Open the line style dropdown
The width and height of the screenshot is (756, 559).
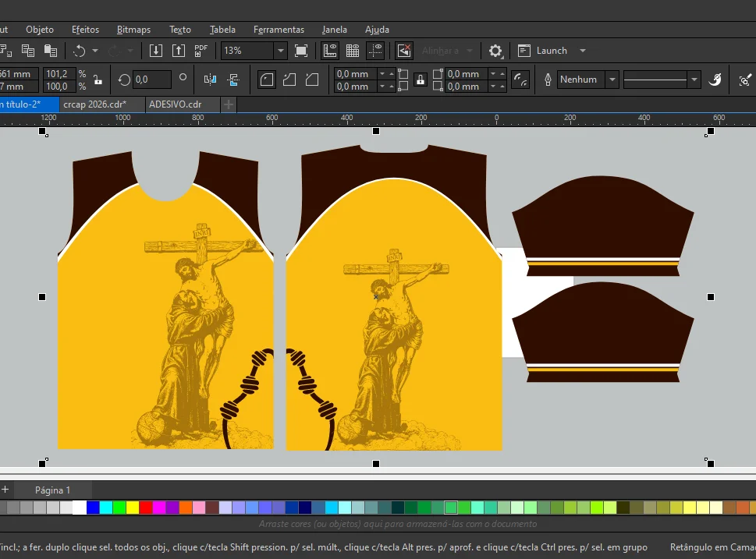694,80
